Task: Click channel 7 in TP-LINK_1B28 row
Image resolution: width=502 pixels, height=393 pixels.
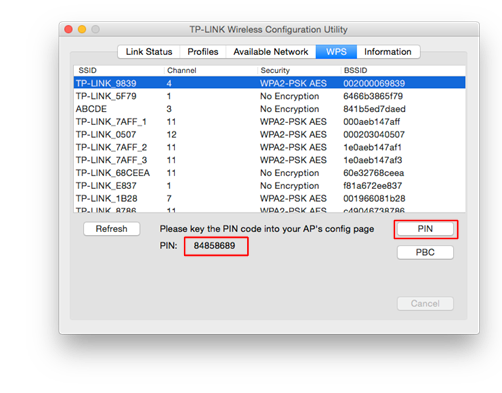Action: point(169,198)
